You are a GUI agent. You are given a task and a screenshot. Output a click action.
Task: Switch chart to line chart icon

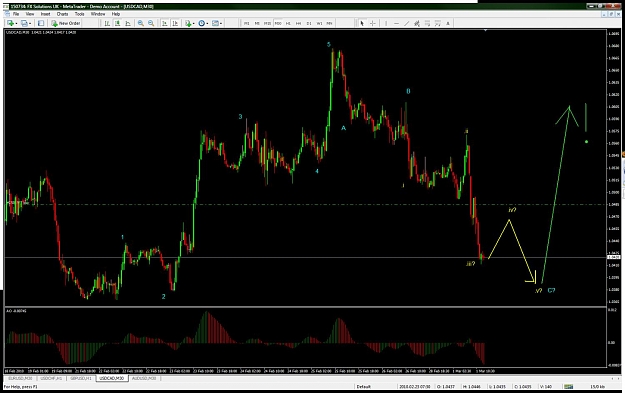tap(128, 24)
